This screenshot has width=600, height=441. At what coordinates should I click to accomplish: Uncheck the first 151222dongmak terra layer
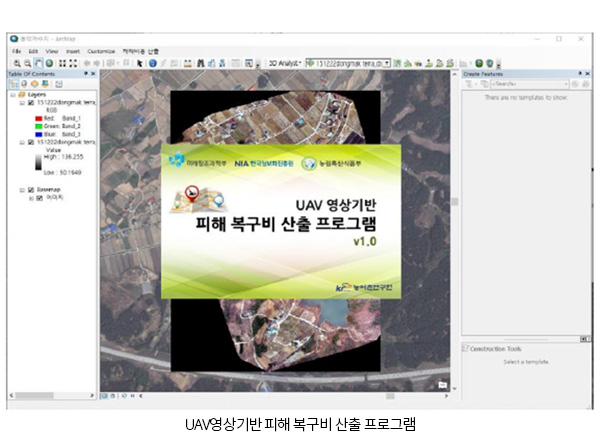31,102
